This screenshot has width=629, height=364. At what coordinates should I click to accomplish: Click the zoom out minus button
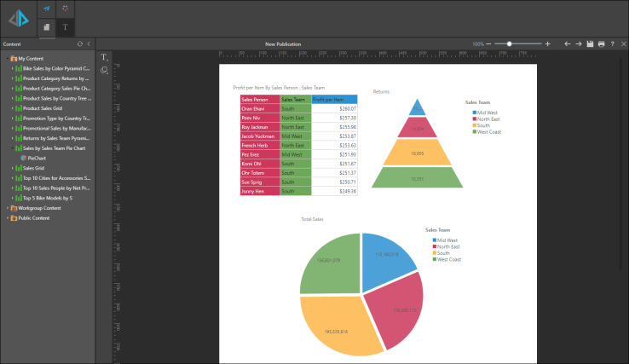489,43
